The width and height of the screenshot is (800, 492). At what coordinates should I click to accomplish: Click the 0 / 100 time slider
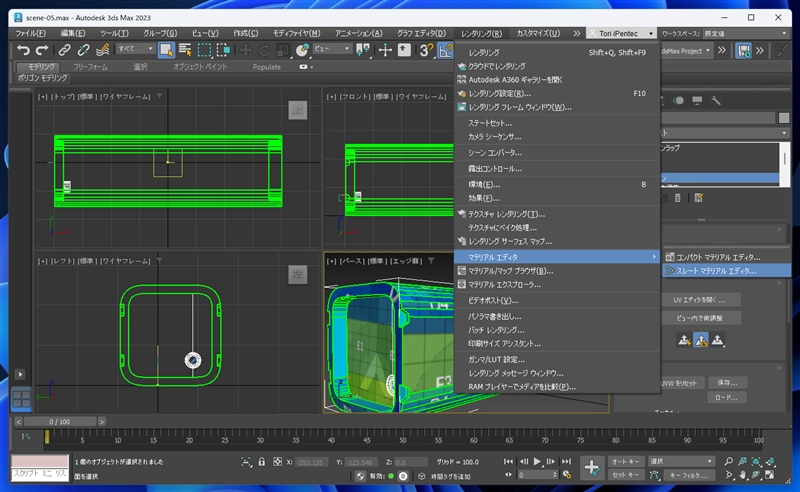click(x=60, y=421)
